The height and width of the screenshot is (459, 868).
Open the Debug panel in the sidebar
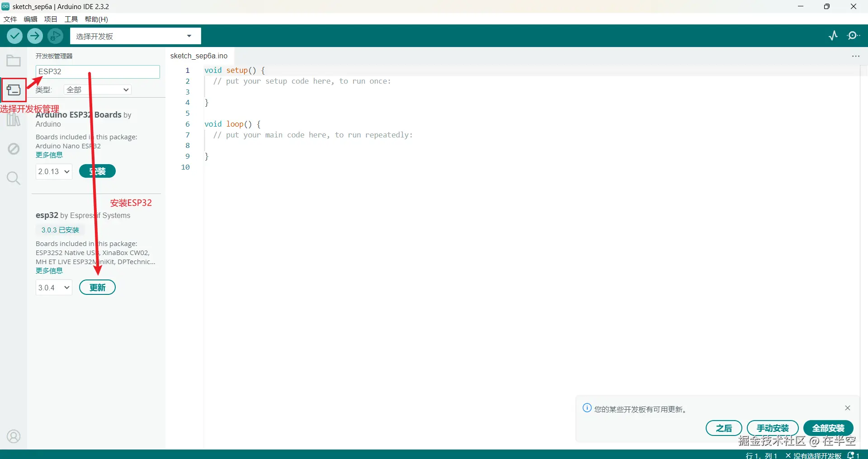[x=14, y=148]
